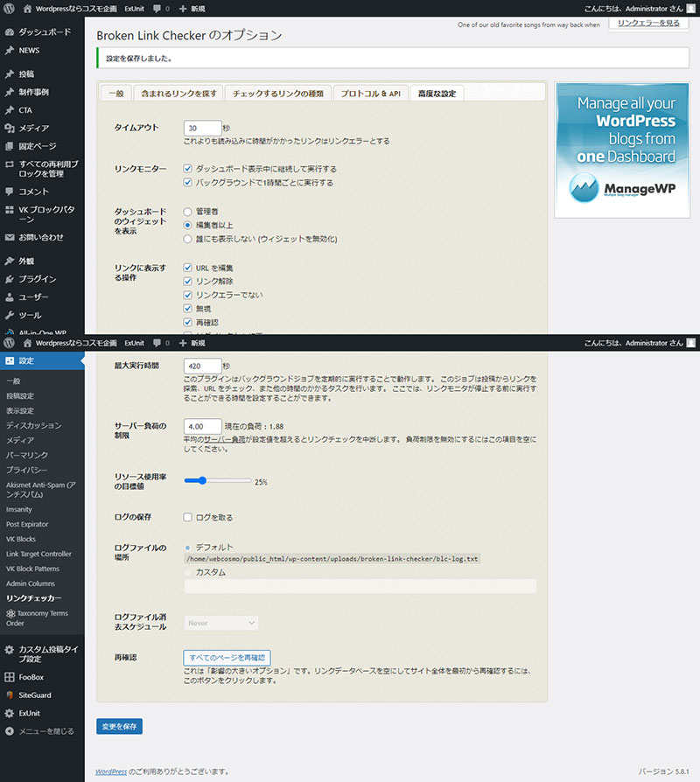Click the Comments speech bubble icon in sidebar
The width and height of the screenshot is (700, 782).
coord(10,191)
